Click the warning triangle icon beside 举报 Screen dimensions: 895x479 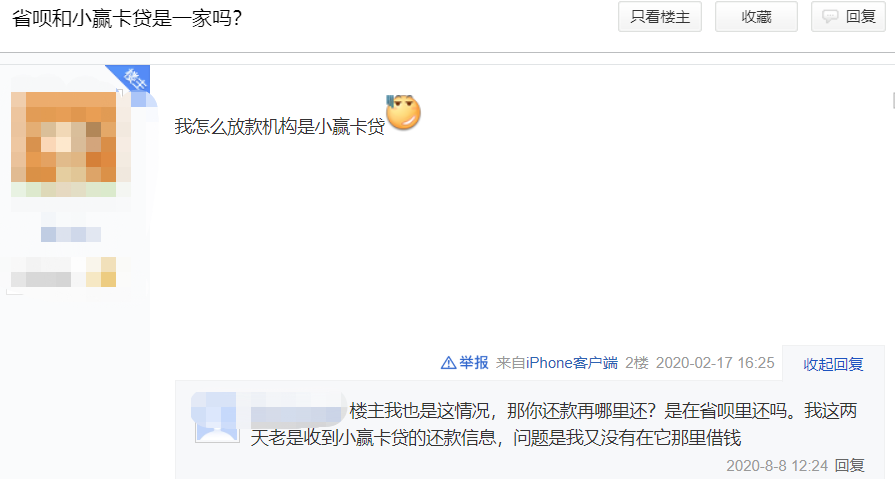[x=448, y=363]
